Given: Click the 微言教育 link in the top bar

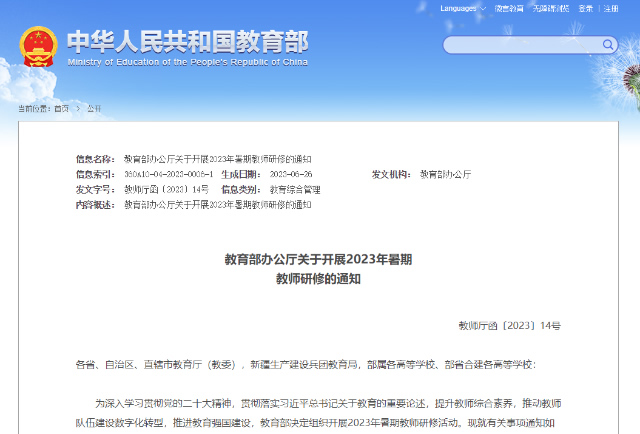Looking at the screenshot, I should click(x=509, y=8).
